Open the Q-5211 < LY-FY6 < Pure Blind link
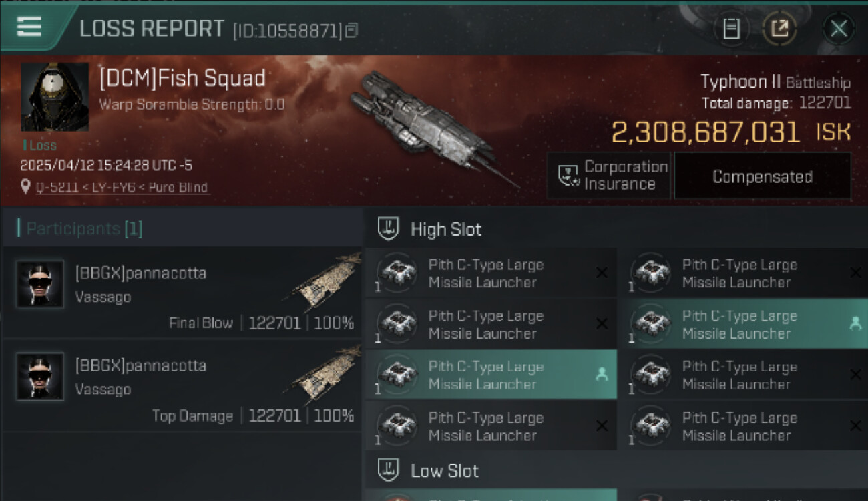Screen dimensions: 868x501 click(123, 188)
